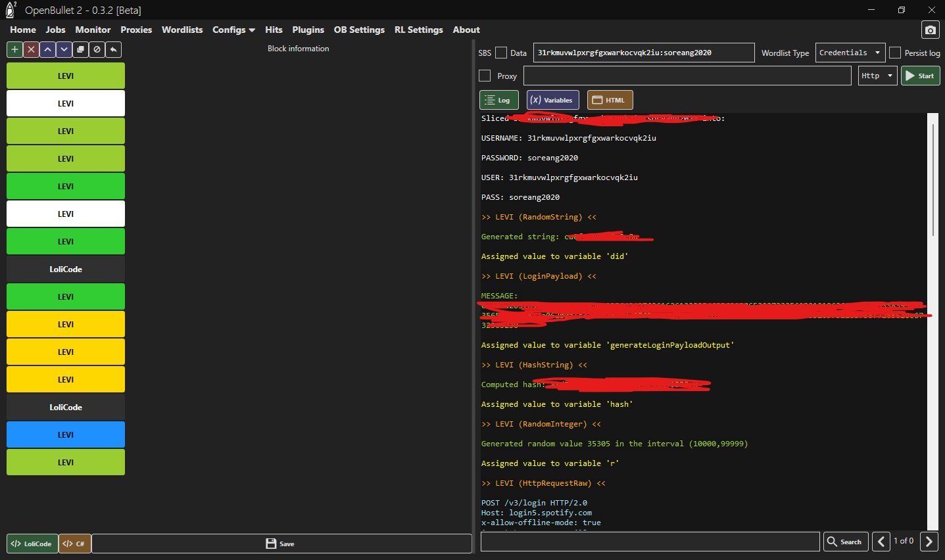Disable the selected block
This screenshot has height=560, width=945.
coord(97,49)
